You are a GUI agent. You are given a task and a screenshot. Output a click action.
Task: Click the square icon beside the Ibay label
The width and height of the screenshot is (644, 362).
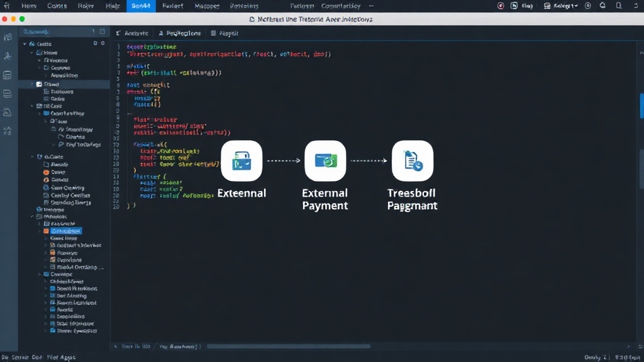coord(514,6)
